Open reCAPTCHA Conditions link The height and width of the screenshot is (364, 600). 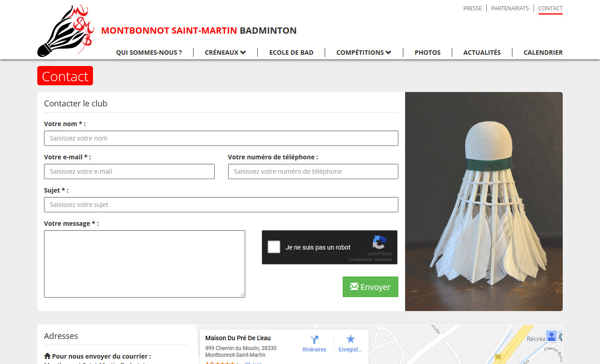pos(384,259)
